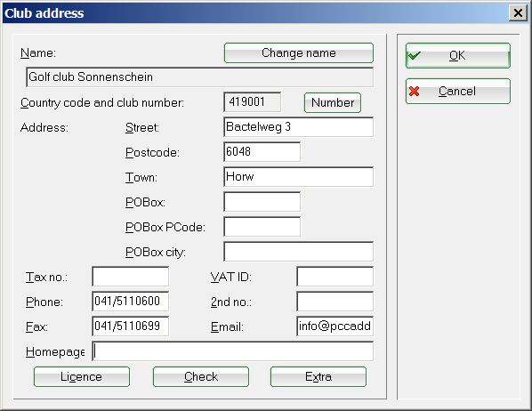Focus the POBox PCode input
The height and width of the screenshot is (411, 532).
[x=262, y=226]
